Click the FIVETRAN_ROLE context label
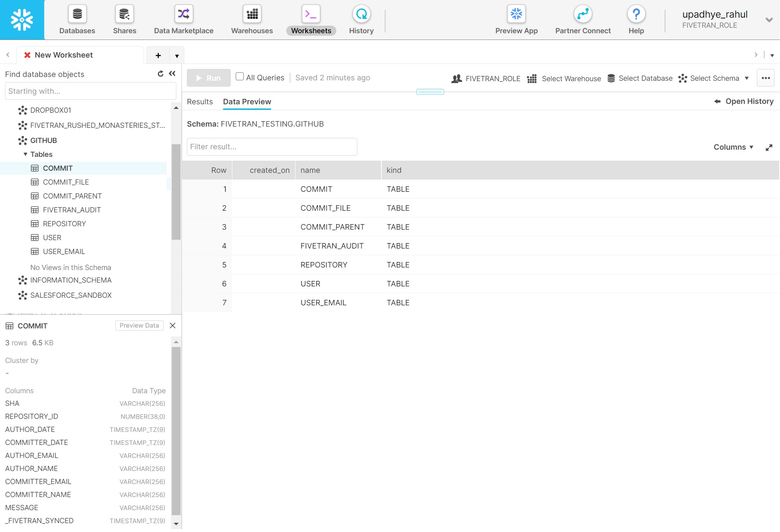 (x=493, y=79)
